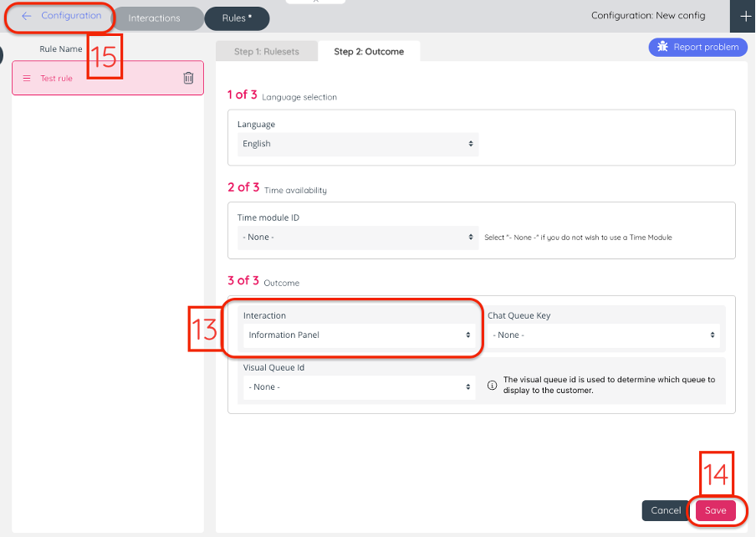Click the drag handle icon beside Test rule

coord(27,78)
